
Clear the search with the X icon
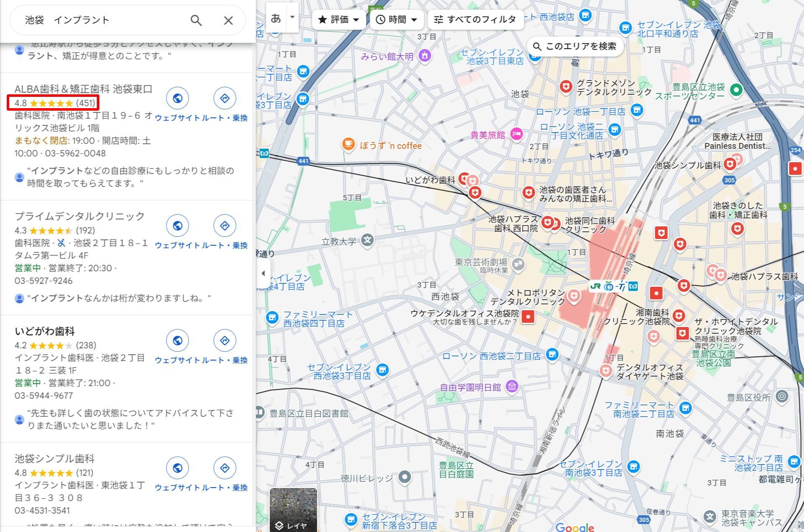tap(228, 20)
